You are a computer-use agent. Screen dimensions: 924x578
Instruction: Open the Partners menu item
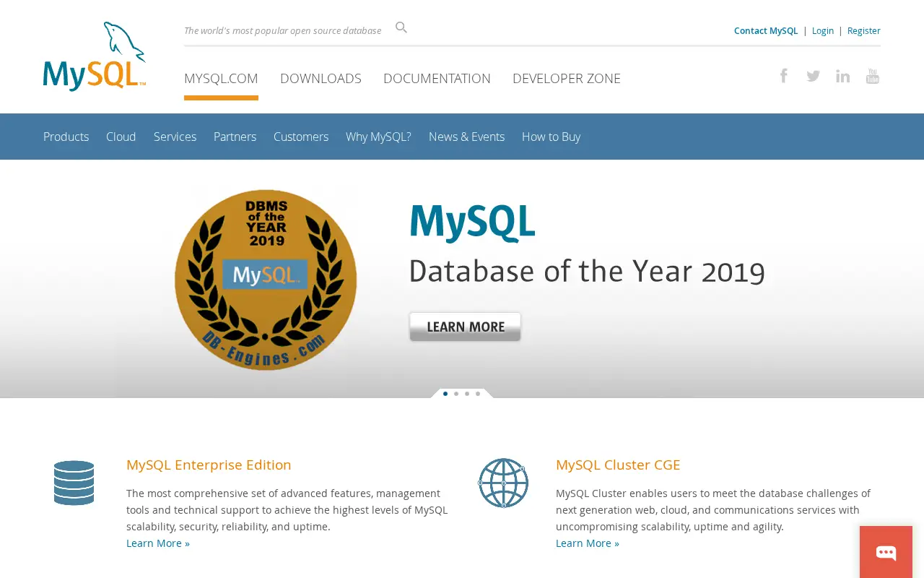[x=235, y=137]
